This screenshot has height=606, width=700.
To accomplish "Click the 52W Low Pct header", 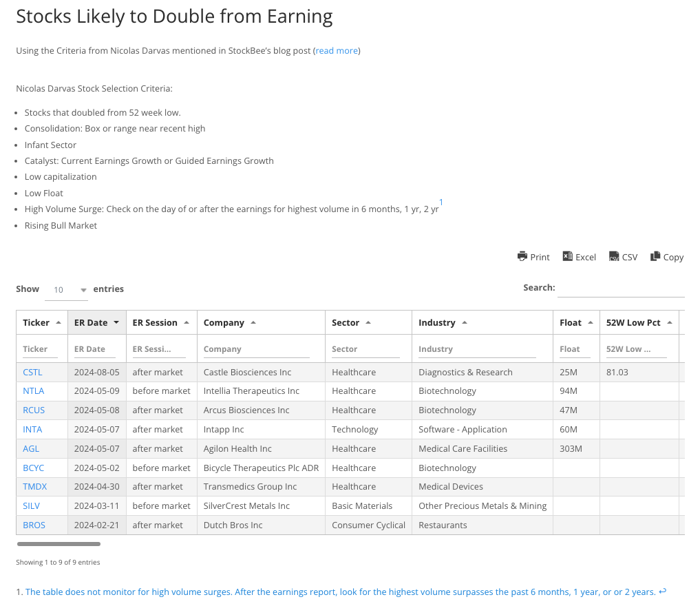I will (x=633, y=322).
